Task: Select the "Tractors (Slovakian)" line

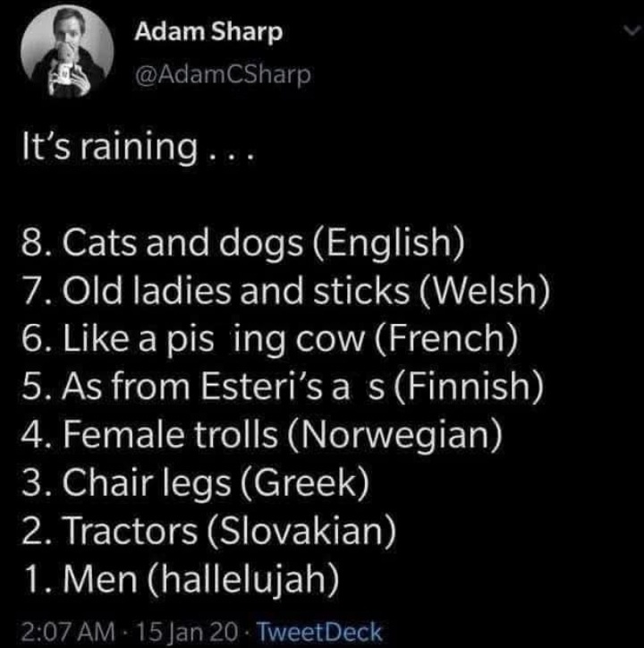Action: 209,534
